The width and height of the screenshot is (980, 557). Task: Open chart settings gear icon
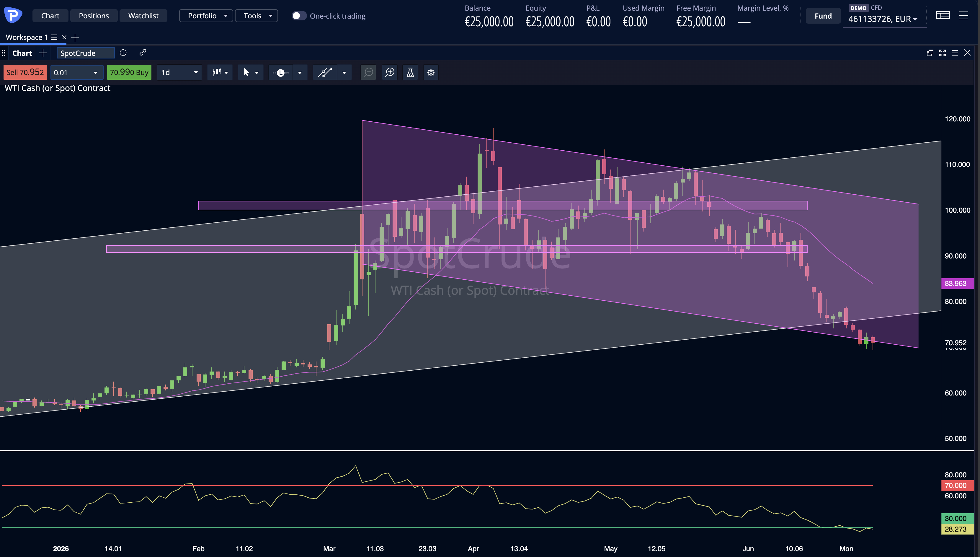(x=431, y=72)
